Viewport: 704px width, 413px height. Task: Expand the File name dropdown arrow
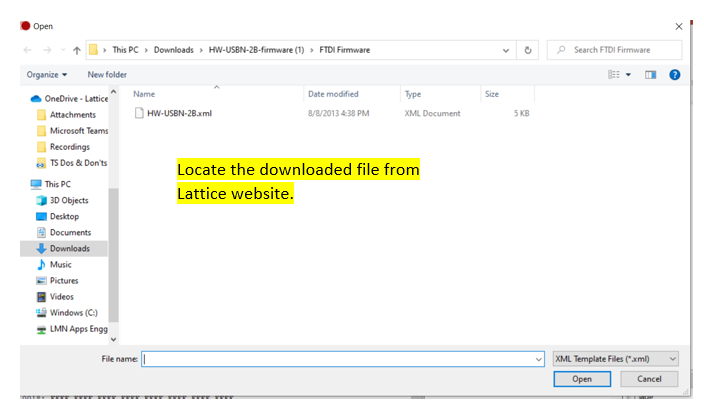click(539, 359)
